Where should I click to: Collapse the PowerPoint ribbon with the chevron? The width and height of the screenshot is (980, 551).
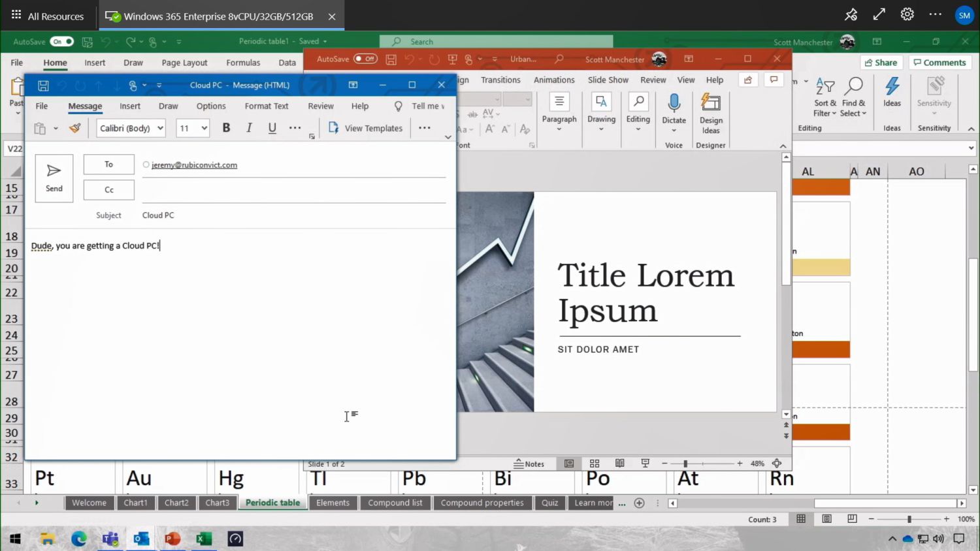(x=783, y=146)
